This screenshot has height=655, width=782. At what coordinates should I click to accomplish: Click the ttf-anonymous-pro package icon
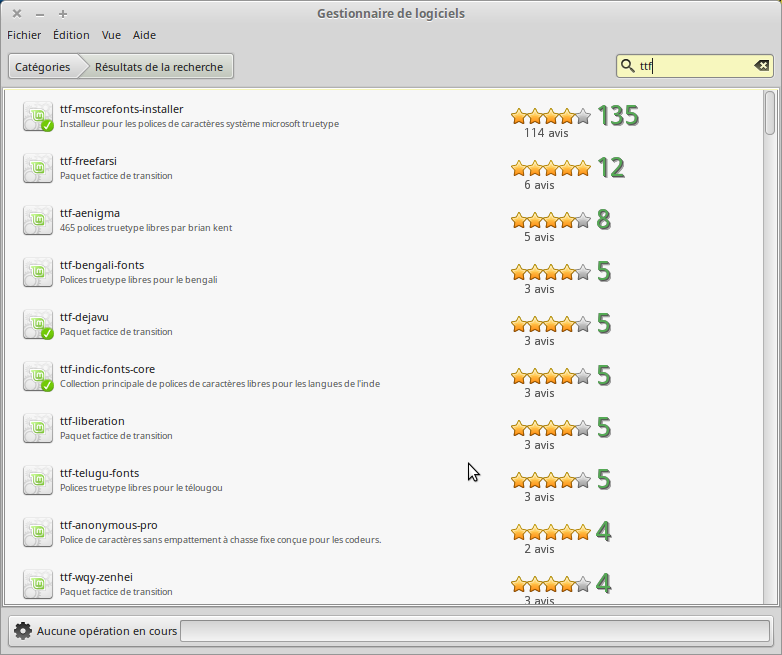click(x=38, y=532)
